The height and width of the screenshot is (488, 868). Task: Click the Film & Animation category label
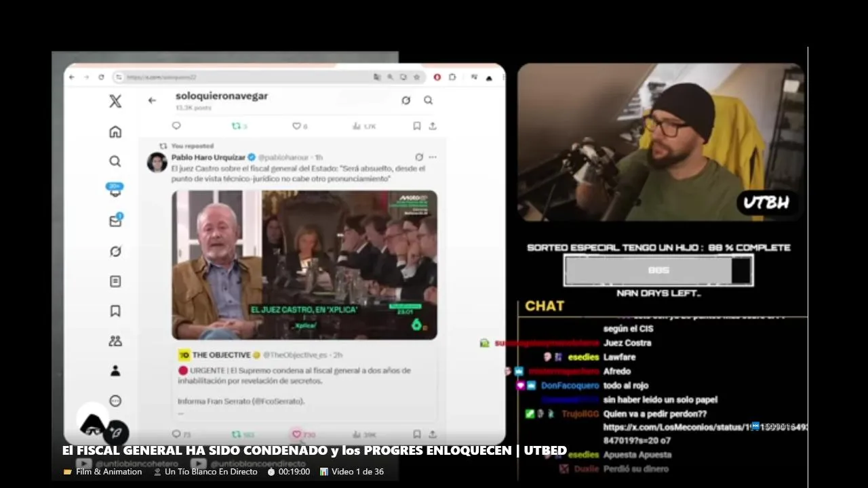[x=108, y=472]
